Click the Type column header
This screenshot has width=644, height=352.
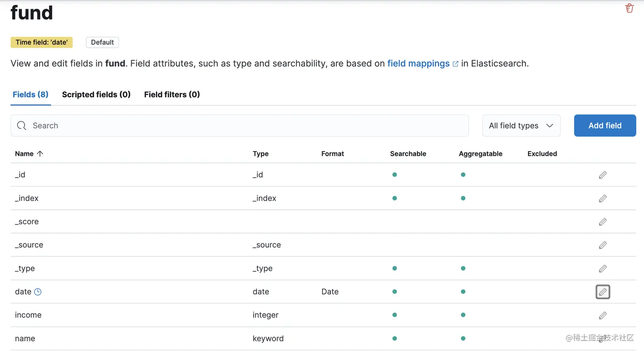pos(261,154)
